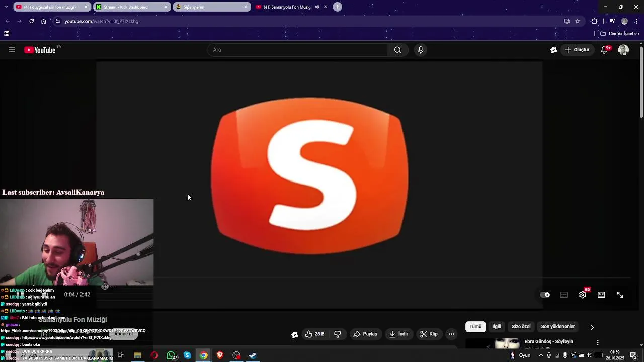The image size is (644, 362).
Task: Click the Paylaş share button
Action: (365, 334)
